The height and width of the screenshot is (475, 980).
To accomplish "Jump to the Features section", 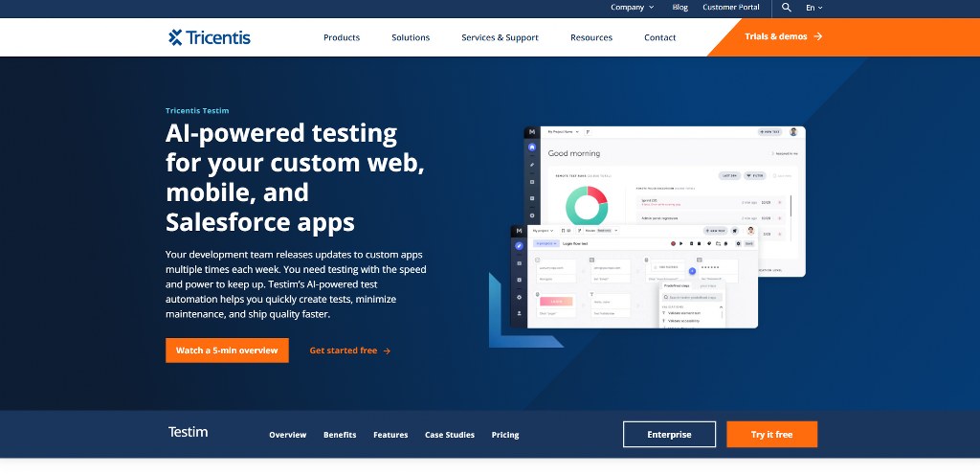I will point(390,435).
